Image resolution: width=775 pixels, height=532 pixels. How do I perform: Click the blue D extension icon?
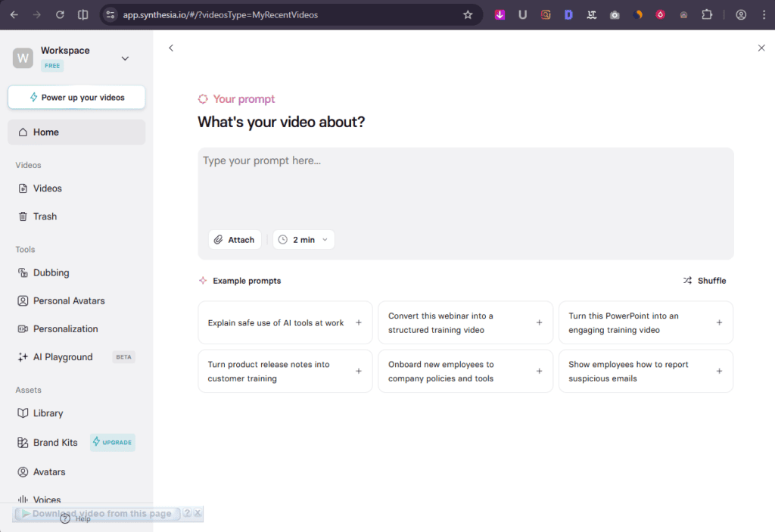(x=568, y=15)
